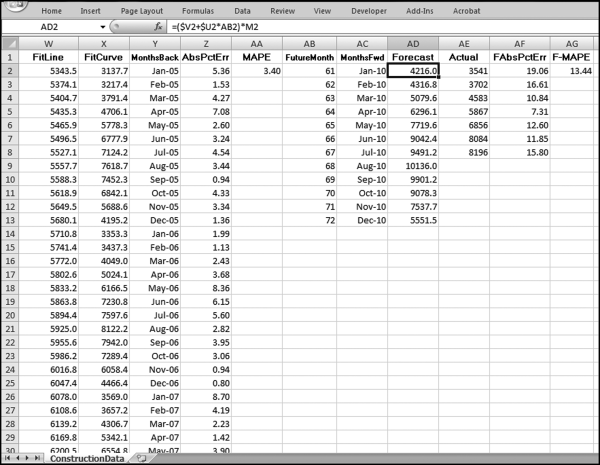
Task: Click the FutureMonth header cell
Action: (310, 57)
